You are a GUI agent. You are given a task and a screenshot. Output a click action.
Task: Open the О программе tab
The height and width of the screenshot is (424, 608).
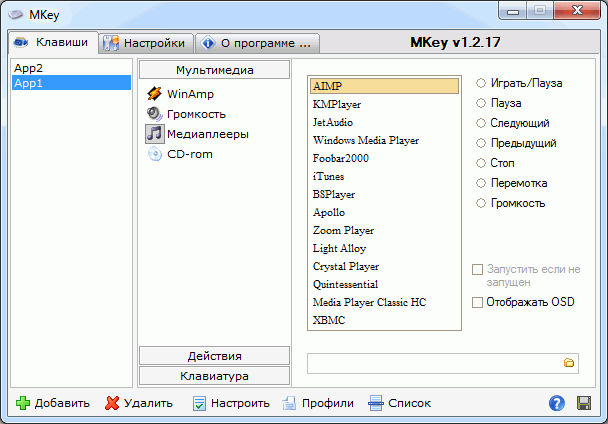point(257,43)
